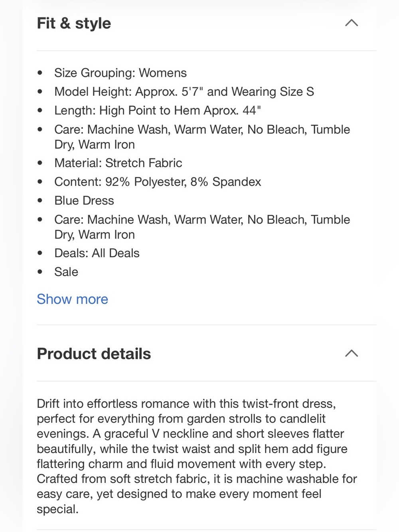Viewport: 399px width, 532px height.
Task: Click the bullet point beside Blue Dress
Action: (x=40, y=200)
